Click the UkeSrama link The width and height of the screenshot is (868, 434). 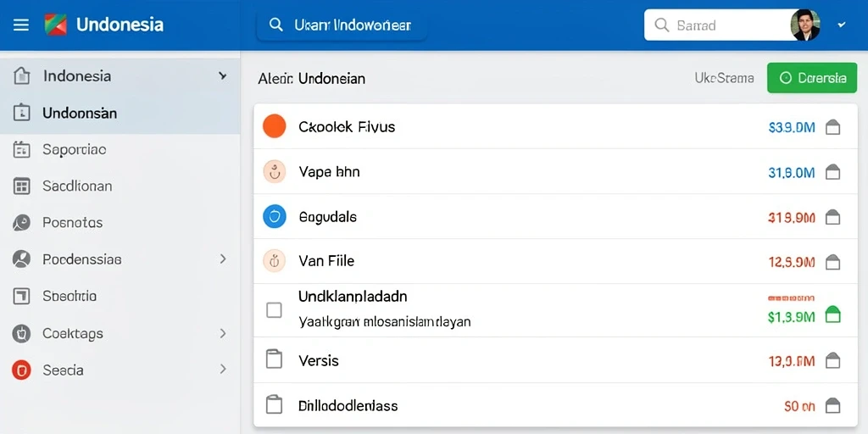[724, 78]
